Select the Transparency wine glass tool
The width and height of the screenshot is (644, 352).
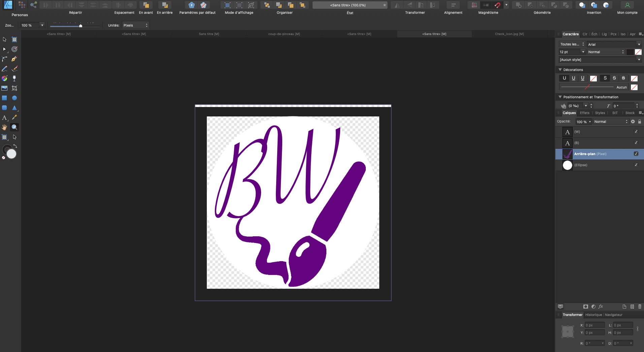click(14, 78)
